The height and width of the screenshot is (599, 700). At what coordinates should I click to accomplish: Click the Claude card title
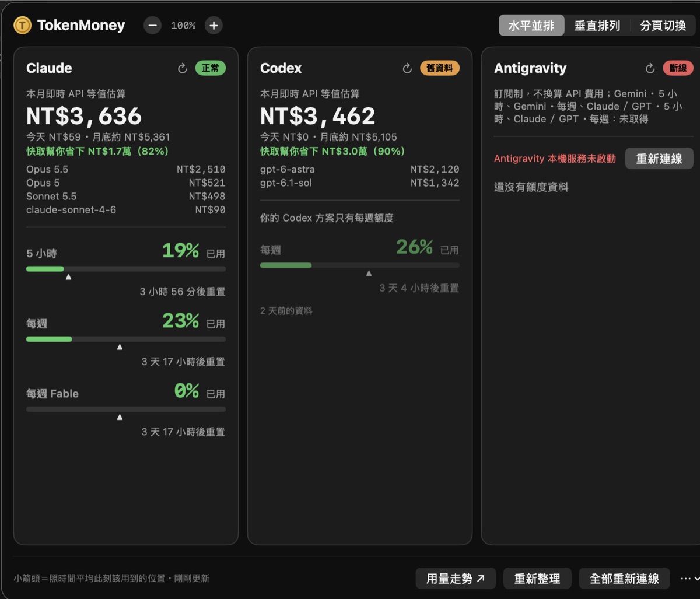49,68
